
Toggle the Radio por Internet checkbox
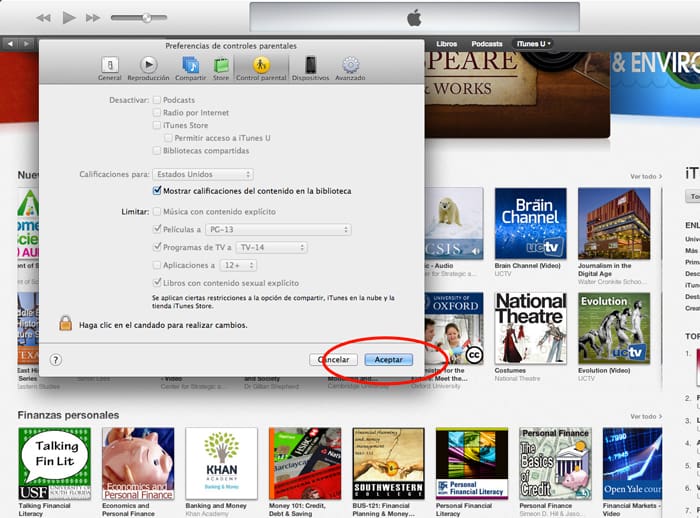tap(157, 113)
